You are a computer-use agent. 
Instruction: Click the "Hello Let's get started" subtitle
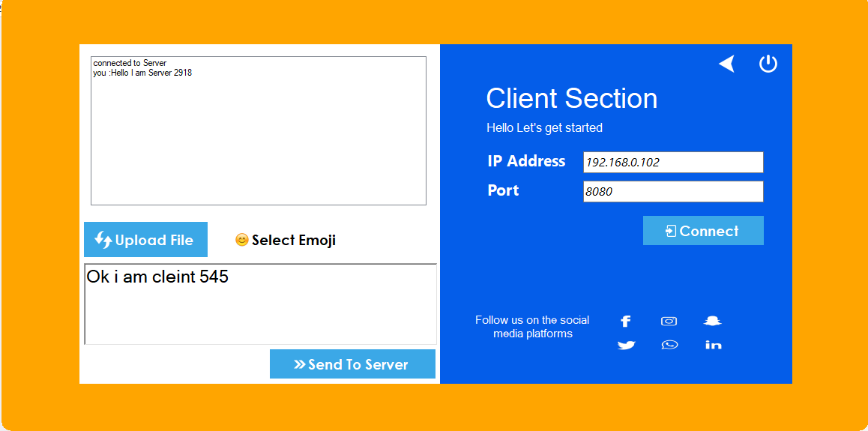coord(545,128)
